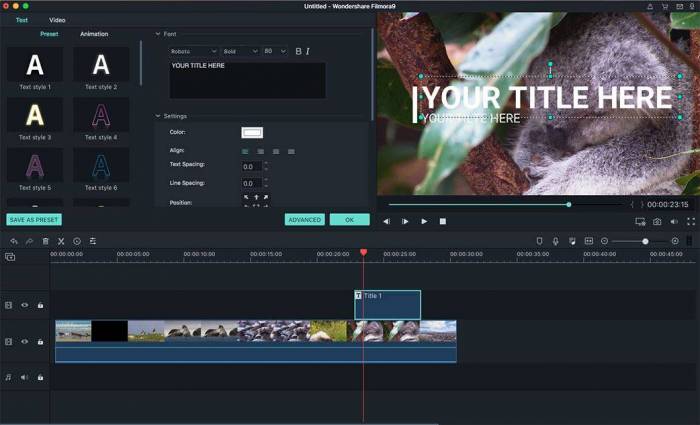Delete selected clip with trash icon
Screen dimensions: 700x425
pyautogui.click(x=45, y=241)
